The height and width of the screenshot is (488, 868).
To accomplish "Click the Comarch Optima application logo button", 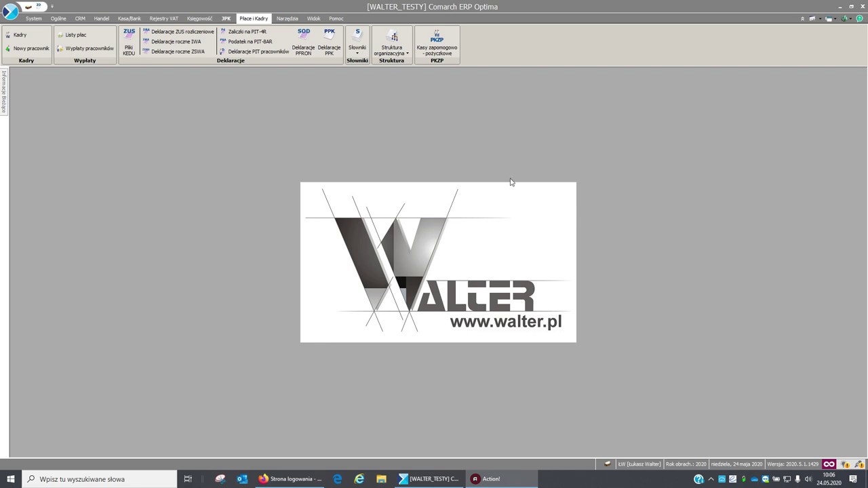I will point(10,12).
